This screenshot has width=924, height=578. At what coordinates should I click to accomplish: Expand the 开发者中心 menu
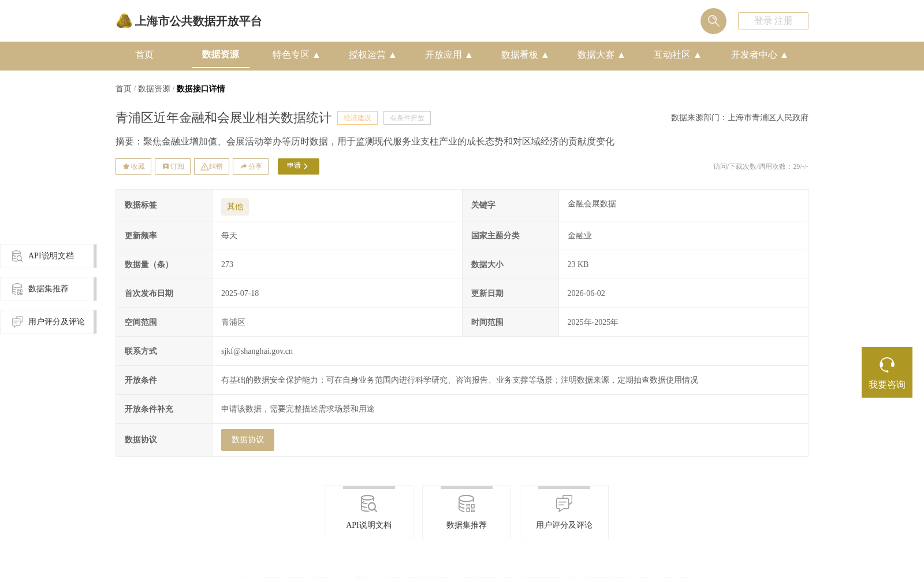759,55
